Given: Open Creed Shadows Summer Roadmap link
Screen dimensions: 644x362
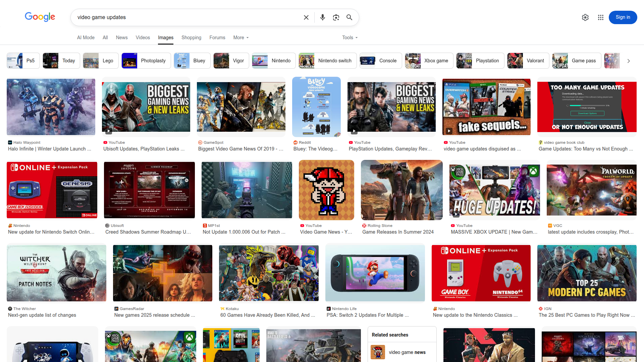Looking at the screenshot, I should 148,232.
